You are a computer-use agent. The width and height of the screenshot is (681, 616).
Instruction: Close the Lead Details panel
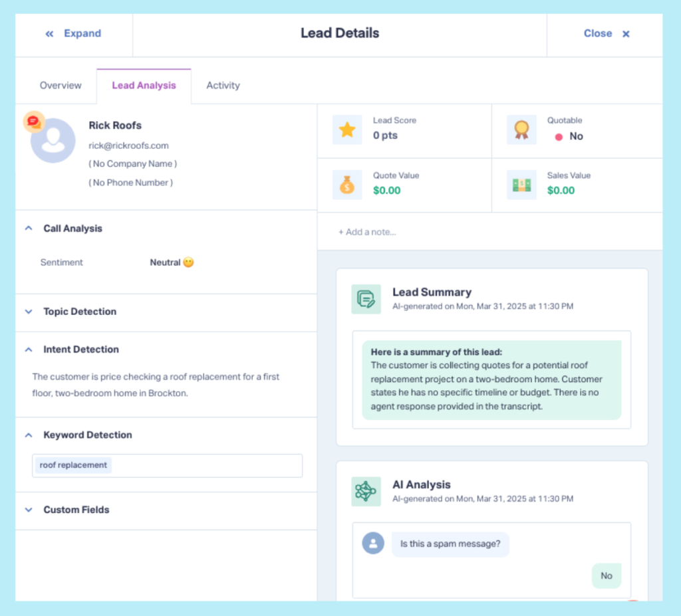[605, 33]
